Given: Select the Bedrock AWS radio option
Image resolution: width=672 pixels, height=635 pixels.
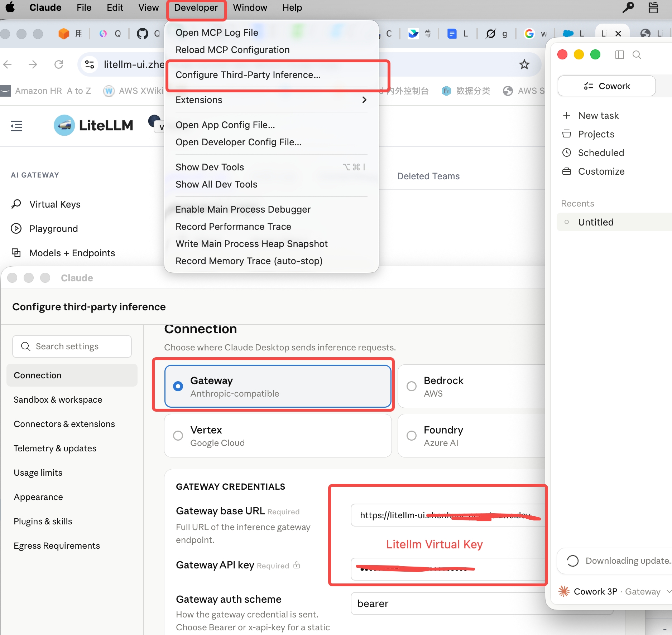Looking at the screenshot, I should pyautogui.click(x=472, y=386).
